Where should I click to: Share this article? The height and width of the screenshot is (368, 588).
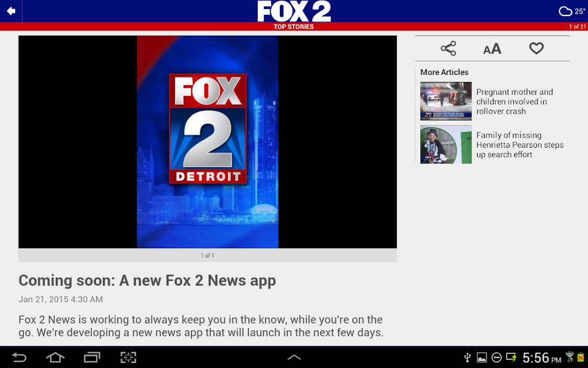coord(448,49)
